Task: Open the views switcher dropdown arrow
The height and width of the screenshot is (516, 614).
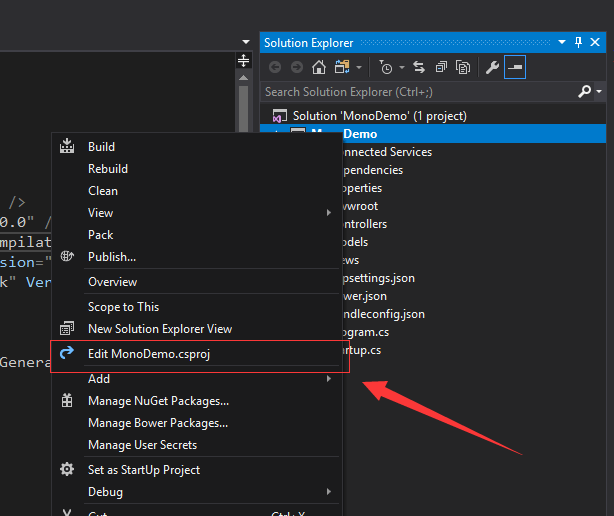Action: [x=359, y=68]
